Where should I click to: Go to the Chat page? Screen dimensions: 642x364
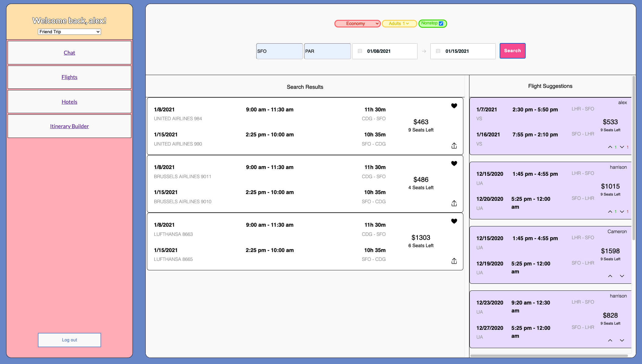(x=69, y=53)
